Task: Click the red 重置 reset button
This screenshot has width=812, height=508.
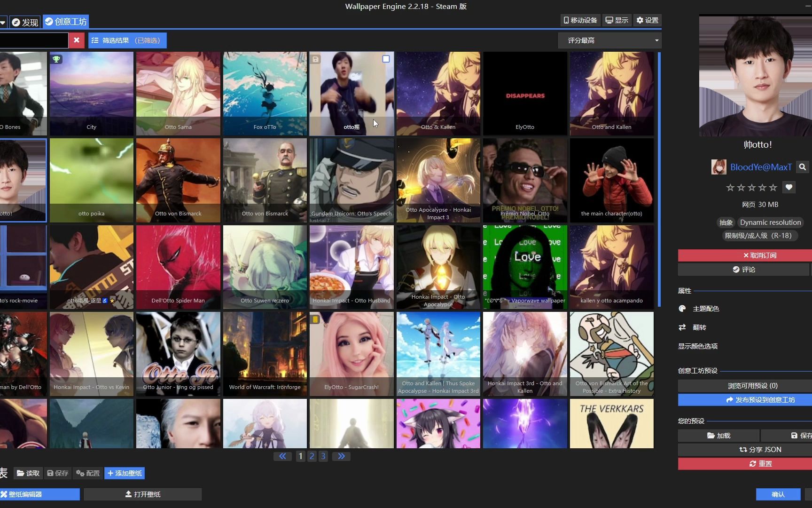Action: point(745,464)
